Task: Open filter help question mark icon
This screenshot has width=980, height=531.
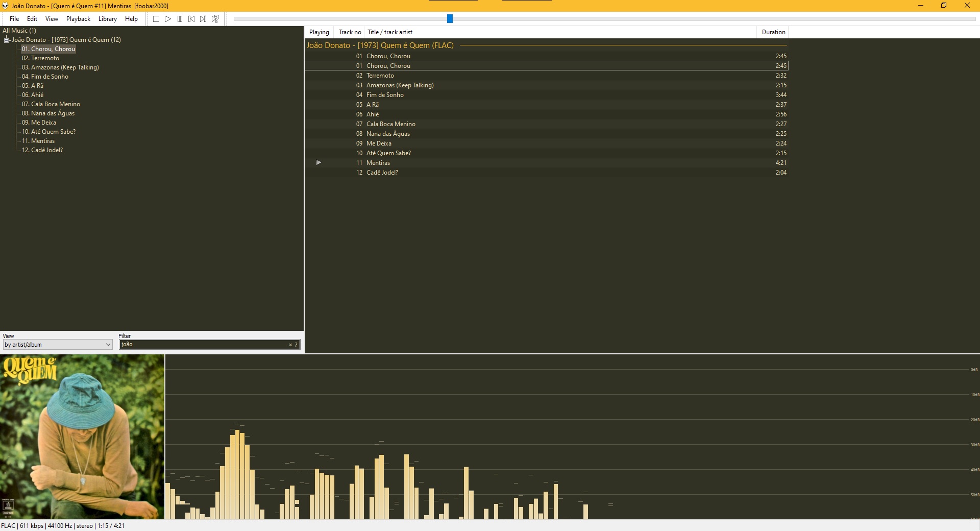Action: click(296, 345)
